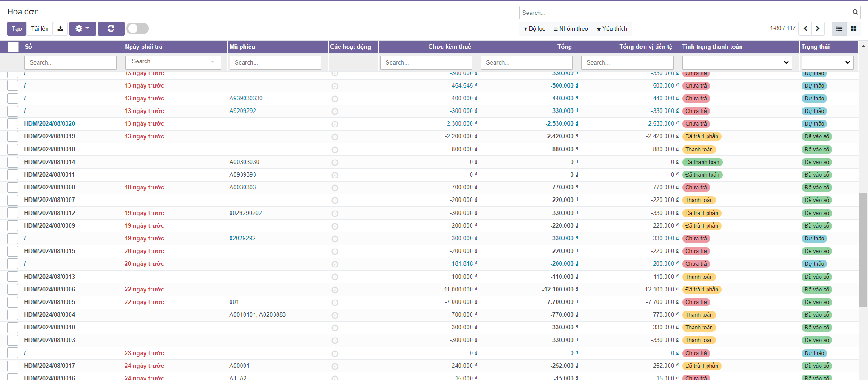
Task: Open the gear settings dropdown
Action: point(82,28)
